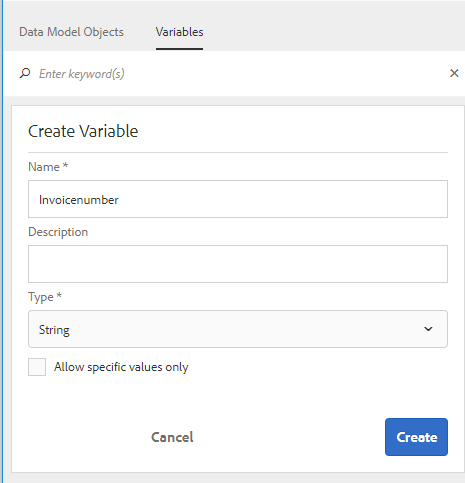465x483 pixels.
Task: Tick the Allow specific values only checkbox
Action: pos(37,367)
